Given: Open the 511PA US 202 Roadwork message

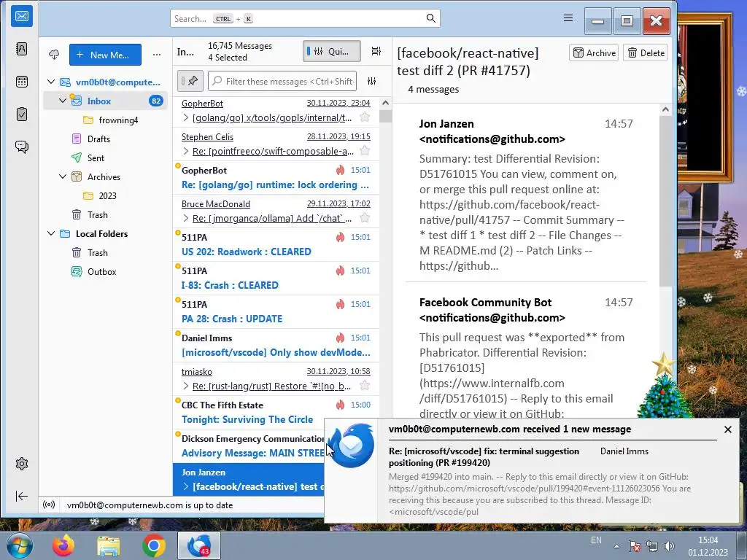Looking at the screenshot, I should [x=276, y=245].
